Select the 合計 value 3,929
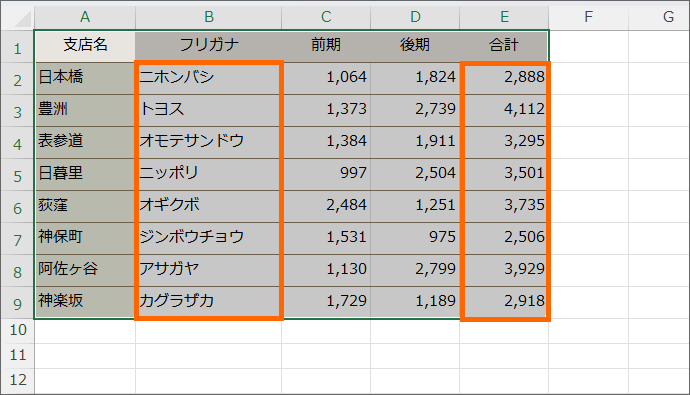This screenshot has width=690, height=395. pyautogui.click(x=504, y=271)
